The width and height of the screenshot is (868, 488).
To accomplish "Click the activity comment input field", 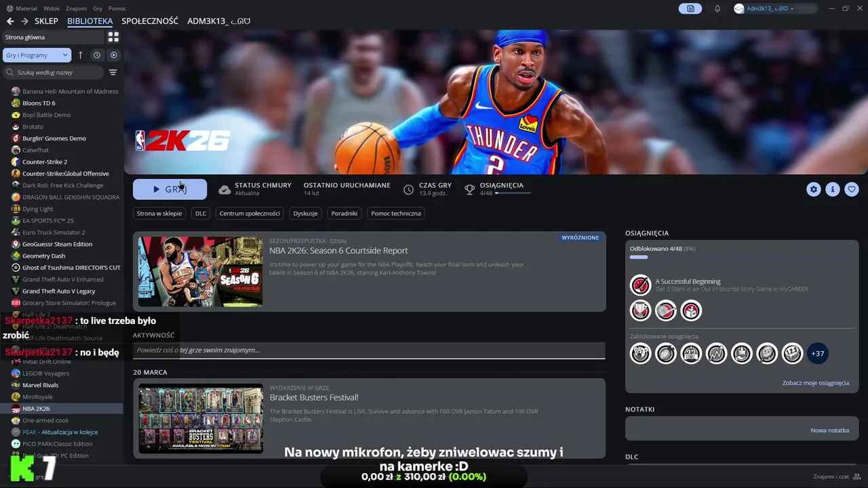I will [x=369, y=350].
